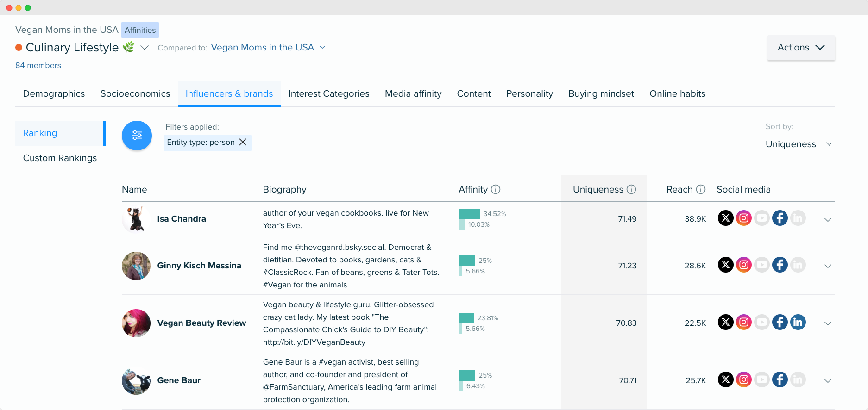Switch to the Media affinity tab
The width and height of the screenshot is (868, 410).
pos(413,94)
